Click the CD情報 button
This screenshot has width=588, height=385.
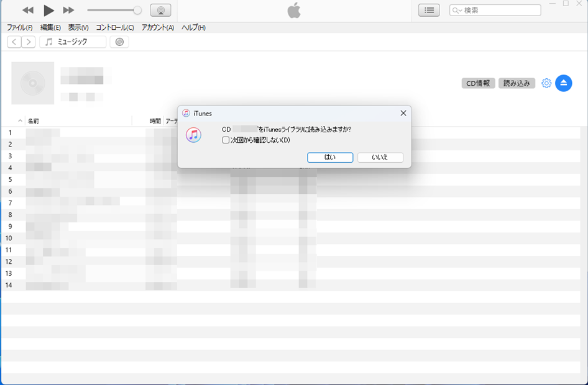(x=478, y=83)
